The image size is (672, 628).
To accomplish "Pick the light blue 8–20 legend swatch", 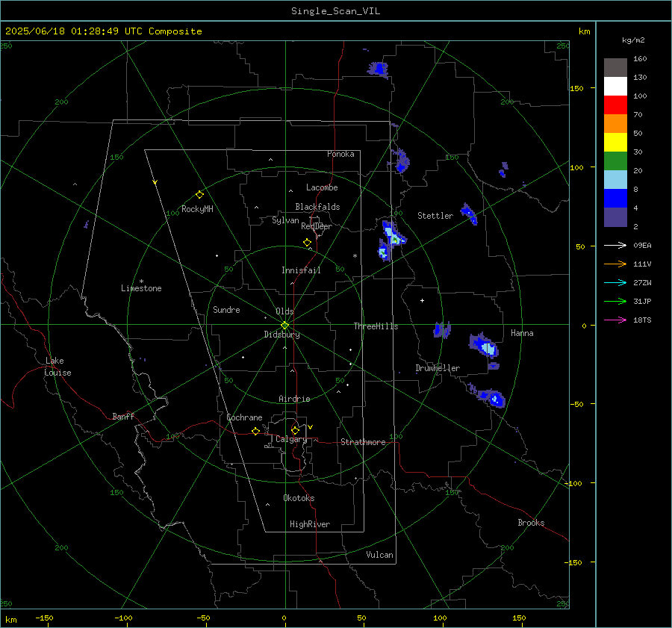I will pyautogui.click(x=615, y=179).
